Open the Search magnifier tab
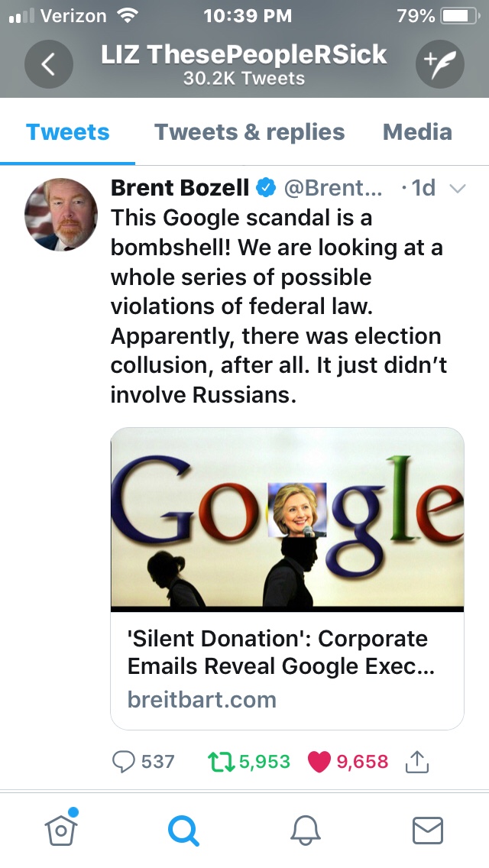Screen dimensions: 489x868 (x=183, y=829)
